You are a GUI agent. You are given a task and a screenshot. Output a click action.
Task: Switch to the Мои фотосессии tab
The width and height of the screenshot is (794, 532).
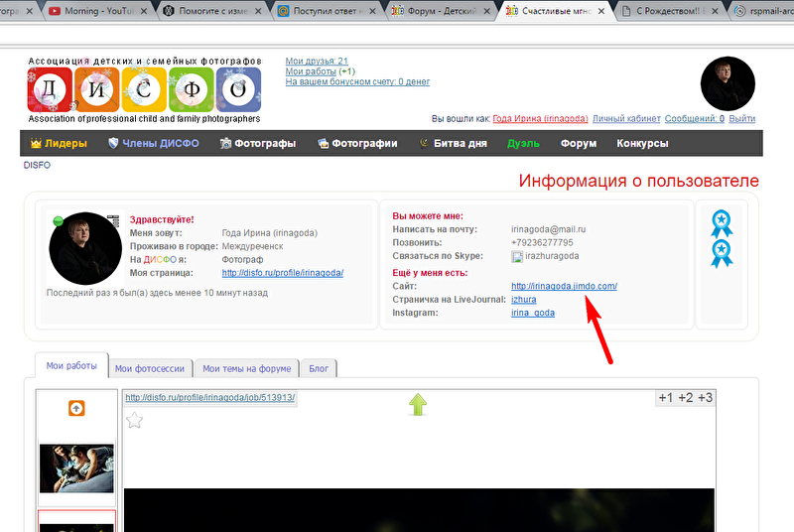[x=150, y=368]
